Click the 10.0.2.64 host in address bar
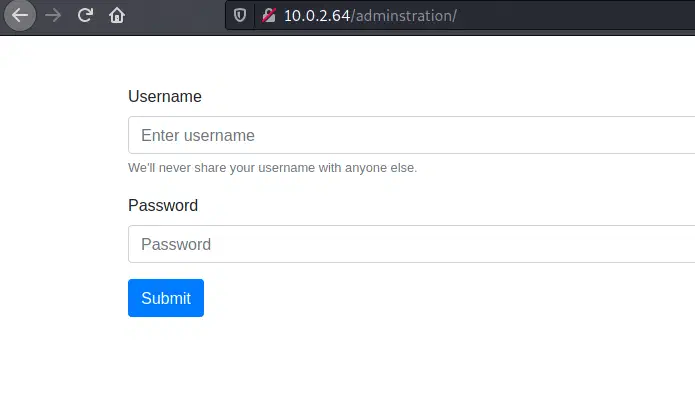The width and height of the screenshot is (695, 398). (317, 16)
